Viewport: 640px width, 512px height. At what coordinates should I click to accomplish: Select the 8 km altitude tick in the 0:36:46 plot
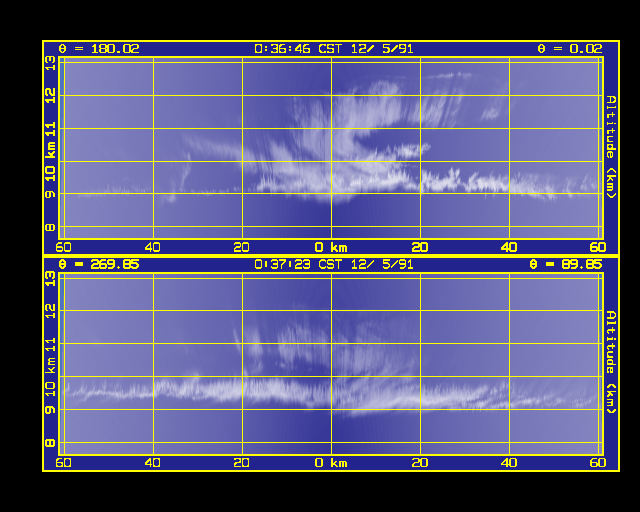(x=50, y=227)
